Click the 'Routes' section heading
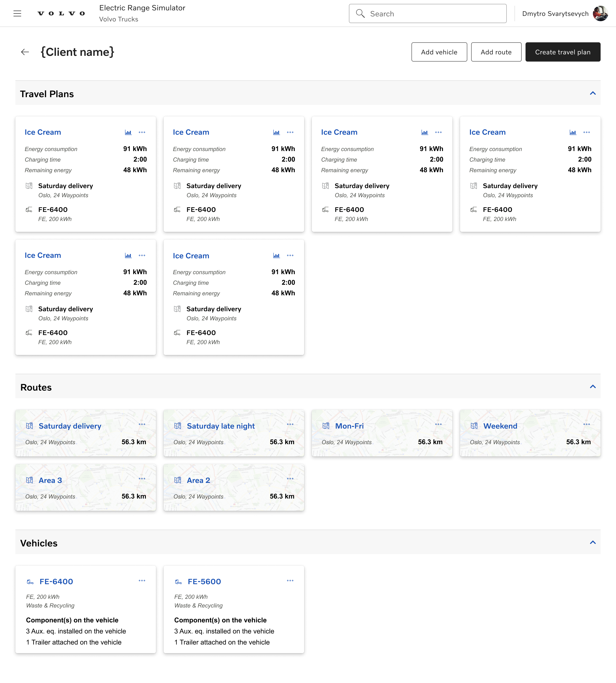Screen dimensions: 616x683 tap(36, 387)
